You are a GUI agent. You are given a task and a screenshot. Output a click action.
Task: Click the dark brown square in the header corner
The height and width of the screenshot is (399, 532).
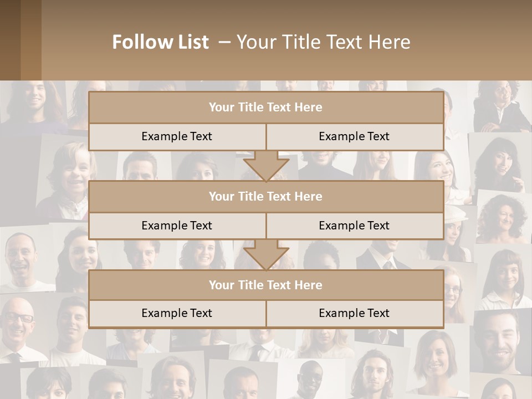point(10,40)
